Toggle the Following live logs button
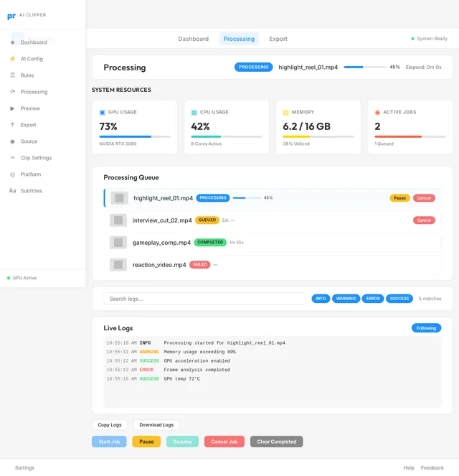459x476 pixels. 426,328
